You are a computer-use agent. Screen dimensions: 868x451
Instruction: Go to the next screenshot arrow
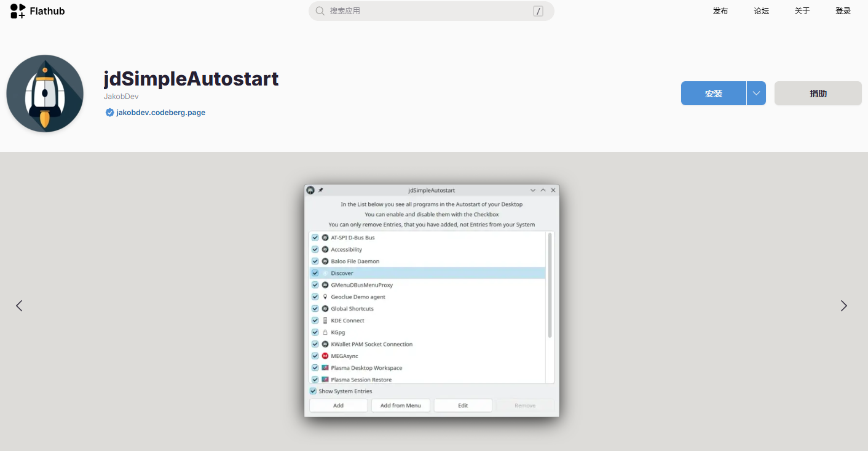[x=844, y=306]
